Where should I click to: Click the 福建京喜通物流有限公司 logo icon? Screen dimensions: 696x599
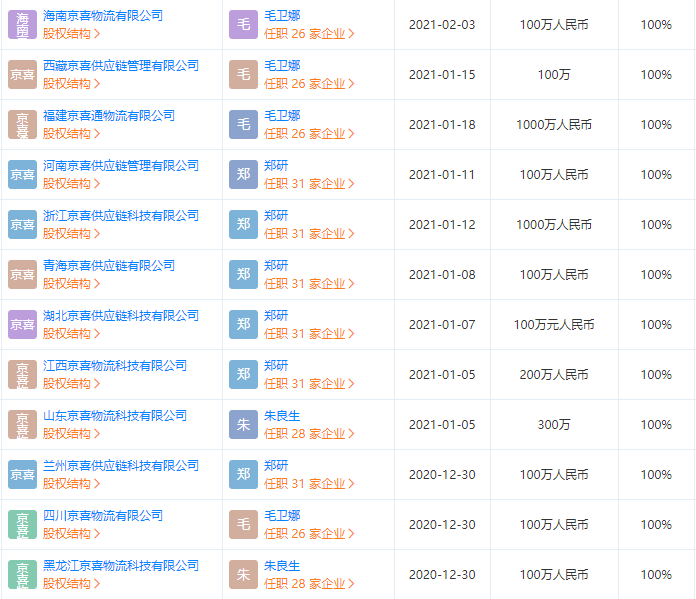coord(22,125)
